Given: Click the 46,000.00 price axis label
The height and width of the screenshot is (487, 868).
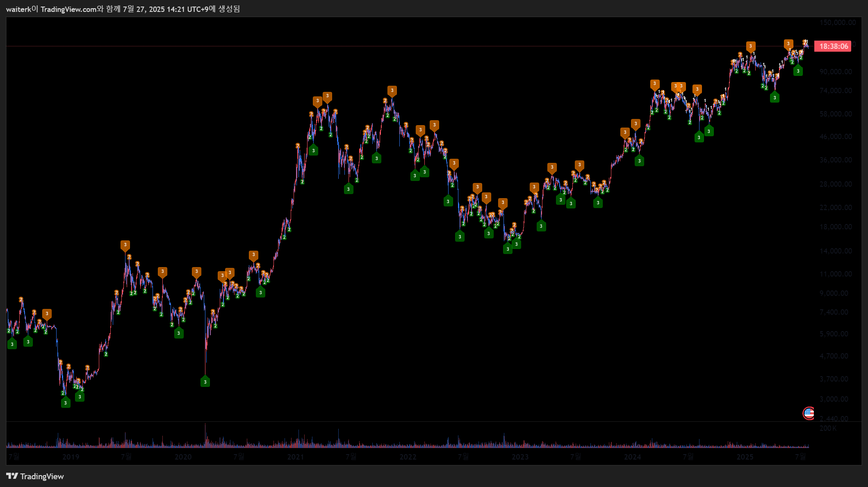Looking at the screenshot, I should (836, 137).
